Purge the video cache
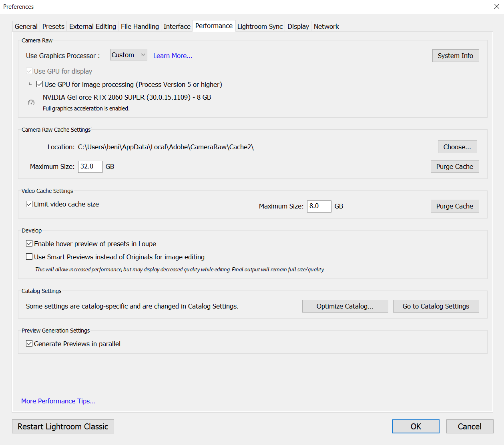Viewport: 504px width, 445px height. tap(454, 206)
